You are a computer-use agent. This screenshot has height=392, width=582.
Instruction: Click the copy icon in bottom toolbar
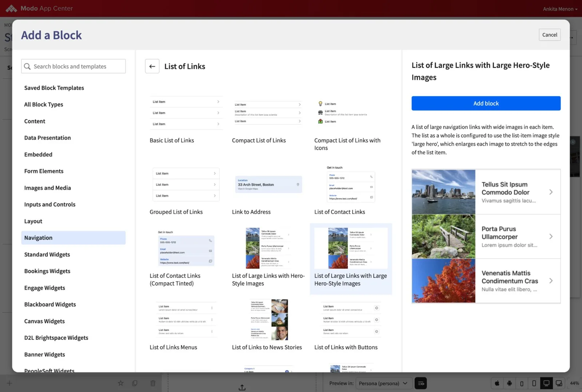[x=135, y=383]
